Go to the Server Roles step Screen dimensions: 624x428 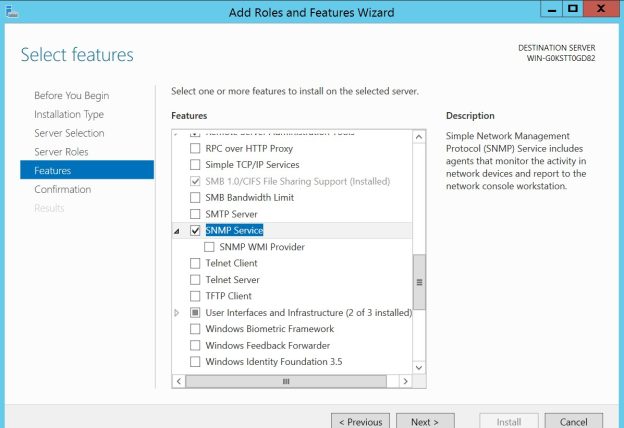[61, 152]
